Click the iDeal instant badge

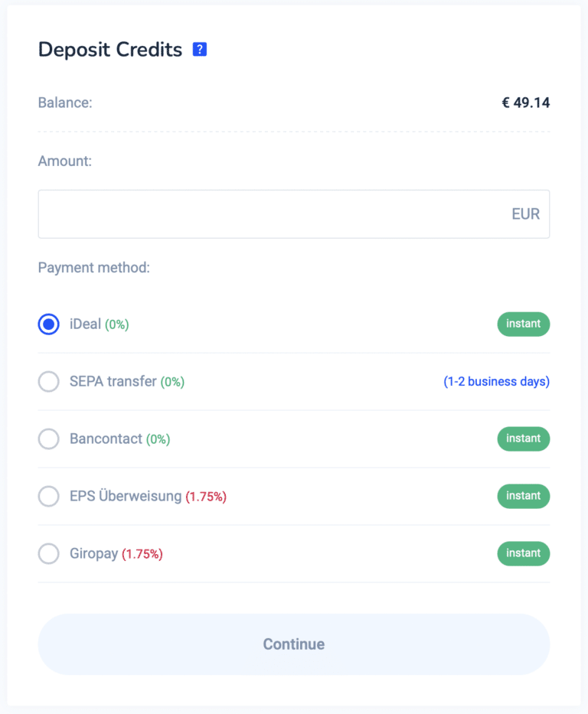coord(524,324)
